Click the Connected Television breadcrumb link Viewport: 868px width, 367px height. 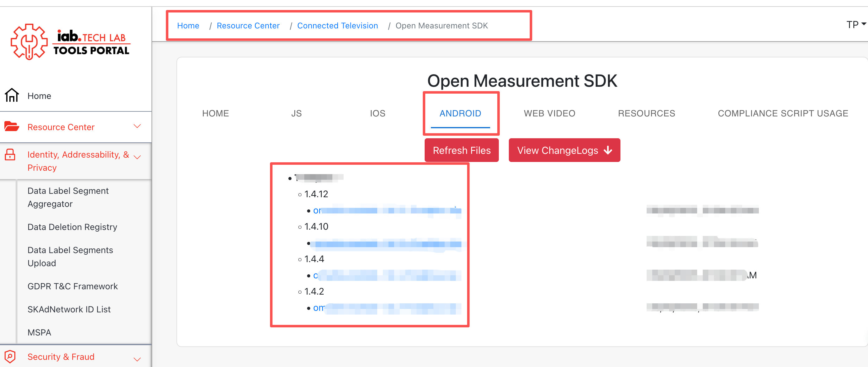coord(337,26)
